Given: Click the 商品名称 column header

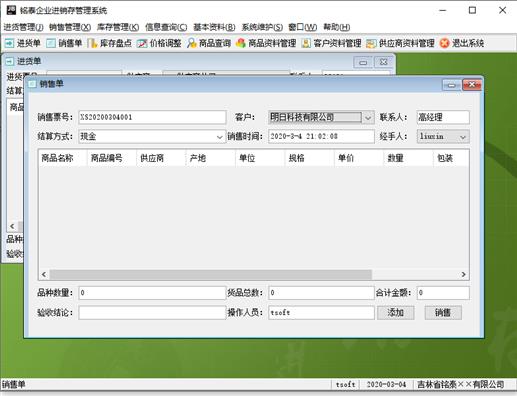Looking at the screenshot, I should coord(57,158).
